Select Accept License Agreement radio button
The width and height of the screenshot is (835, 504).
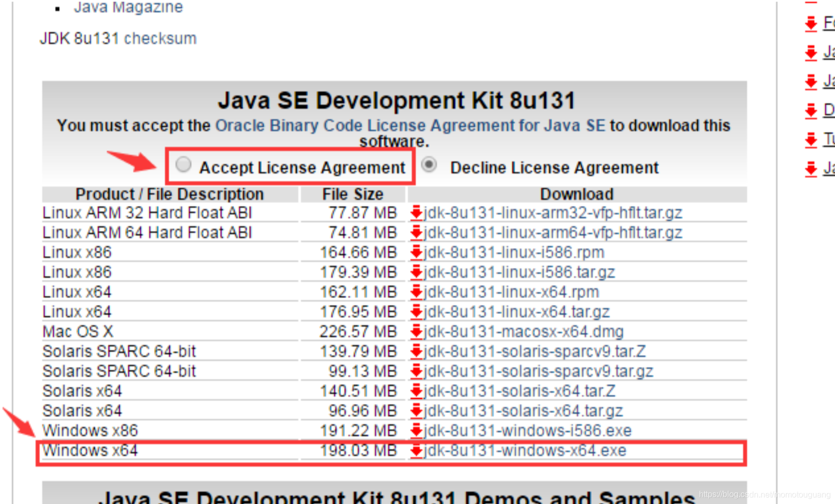click(x=183, y=165)
